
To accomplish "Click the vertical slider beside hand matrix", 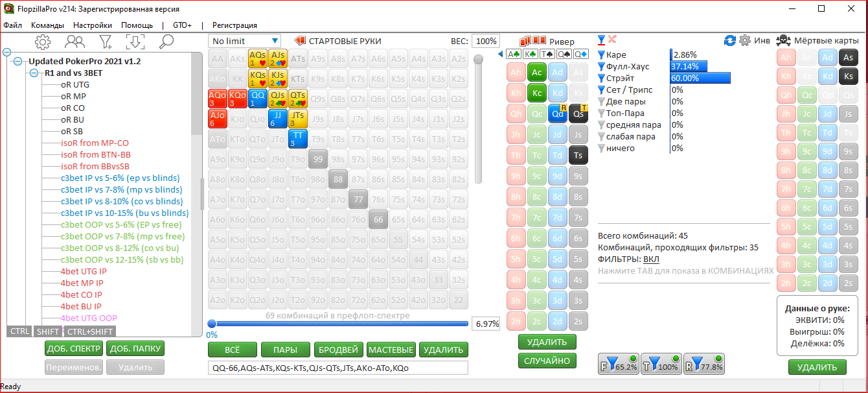I will pos(479,118).
